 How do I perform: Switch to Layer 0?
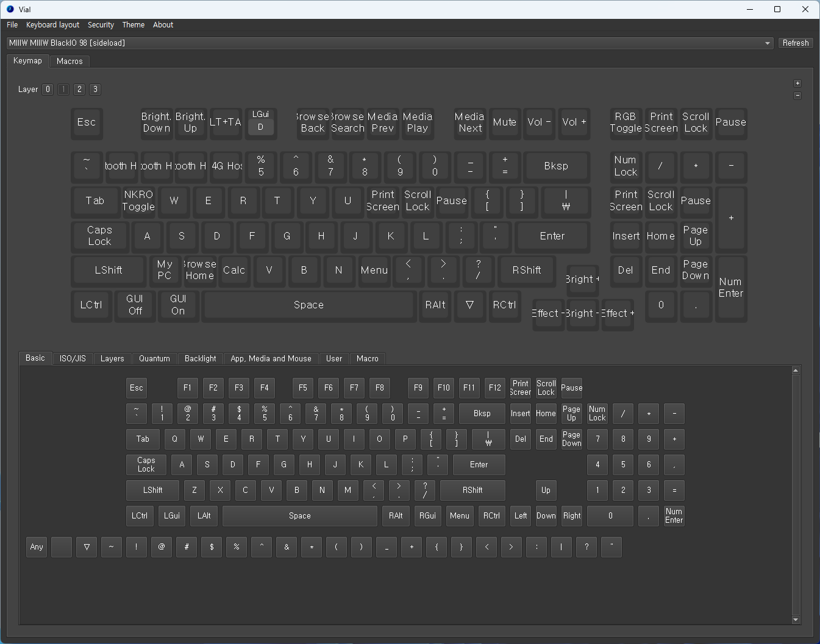tap(48, 90)
